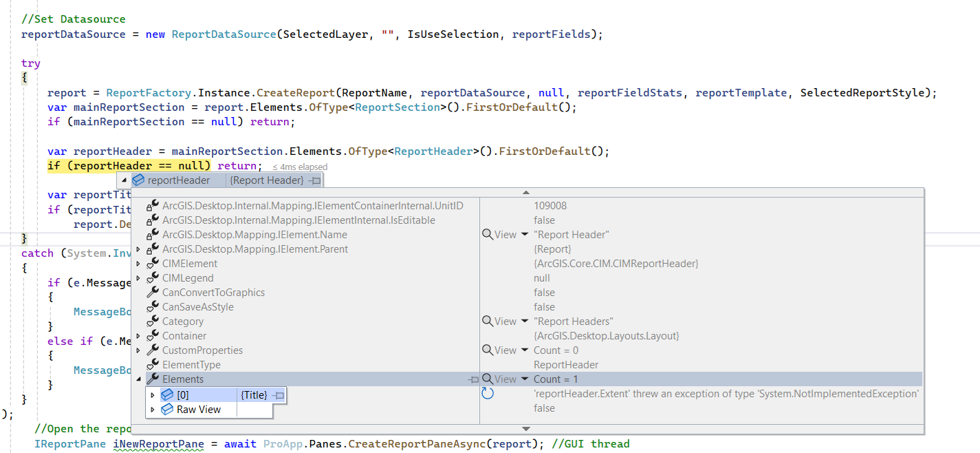The height and width of the screenshot is (453, 980).
Task: Click the scroll-down arrow of the data tip
Action: point(526,428)
